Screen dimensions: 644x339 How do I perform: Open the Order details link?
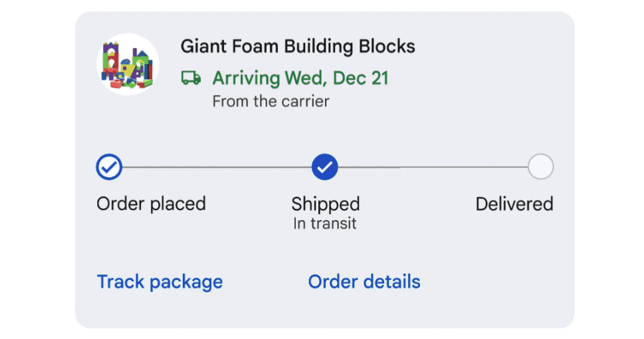pyautogui.click(x=364, y=282)
